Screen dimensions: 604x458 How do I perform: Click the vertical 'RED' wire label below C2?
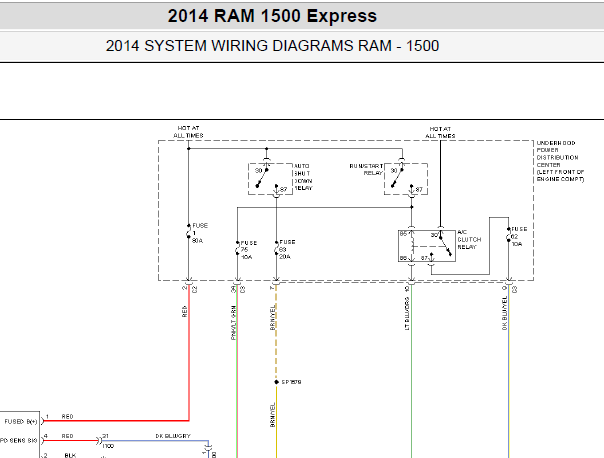click(x=185, y=311)
